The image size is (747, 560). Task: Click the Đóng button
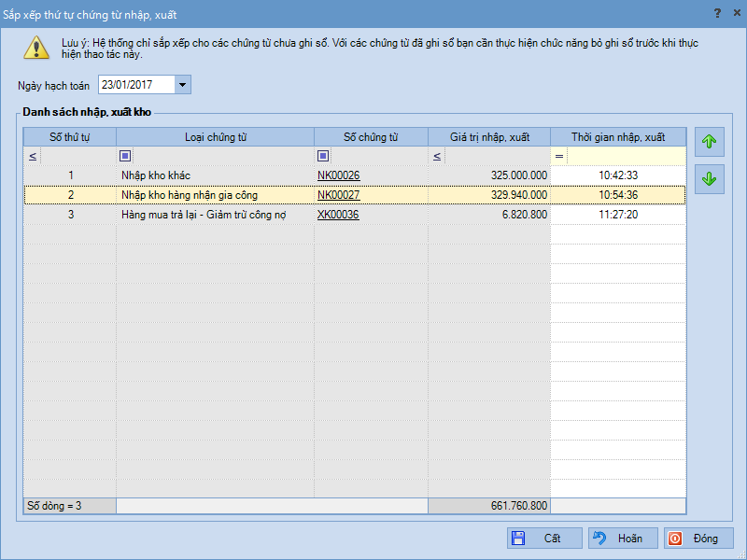point(698,539)
